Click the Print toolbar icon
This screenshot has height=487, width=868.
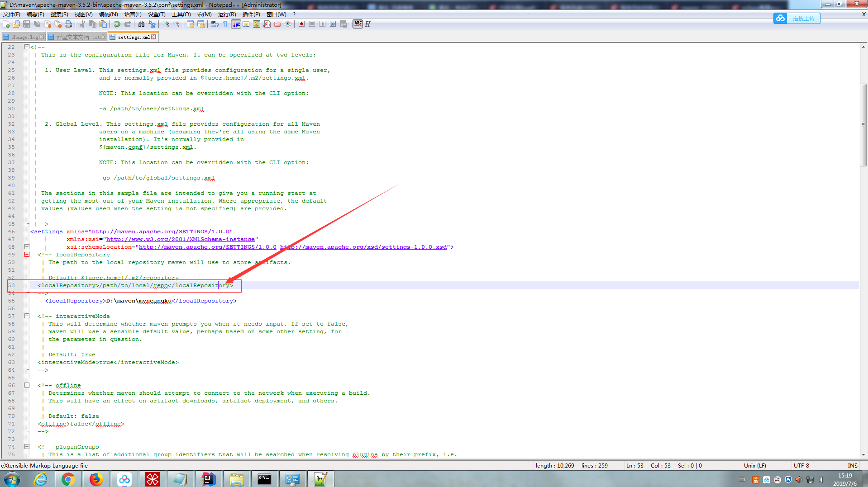[68, 24]
